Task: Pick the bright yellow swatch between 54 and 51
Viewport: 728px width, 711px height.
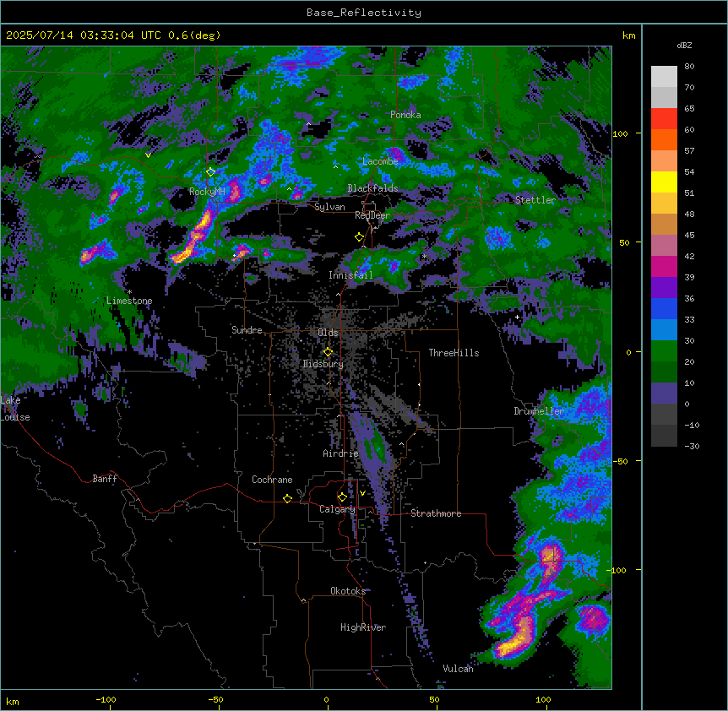Action: (x=664, y=182)
